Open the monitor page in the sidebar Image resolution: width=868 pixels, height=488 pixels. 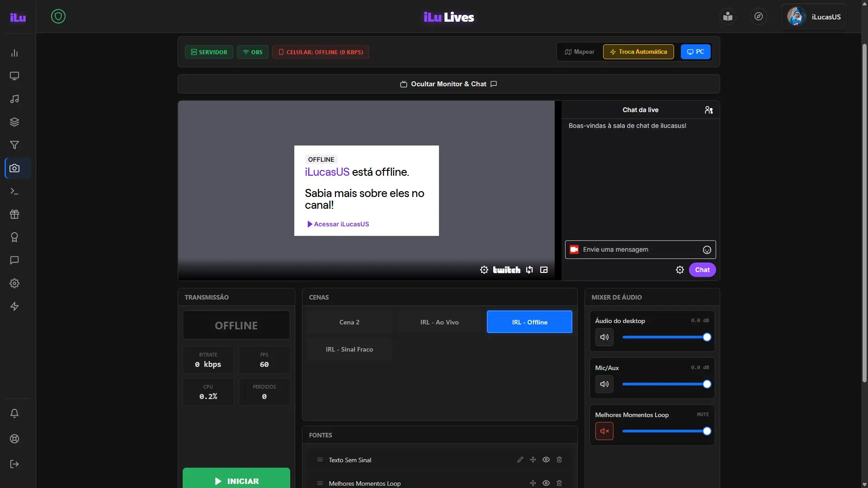coord(14,76)
